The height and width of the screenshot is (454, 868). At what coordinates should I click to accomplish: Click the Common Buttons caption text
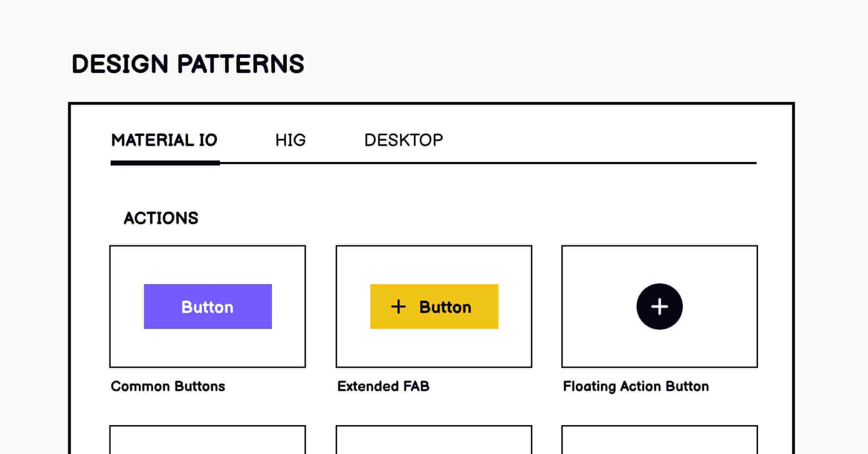point(168,386)
